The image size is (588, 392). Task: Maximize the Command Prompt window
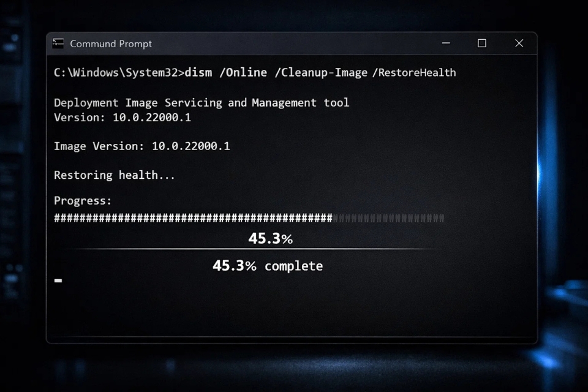(482, 43)
